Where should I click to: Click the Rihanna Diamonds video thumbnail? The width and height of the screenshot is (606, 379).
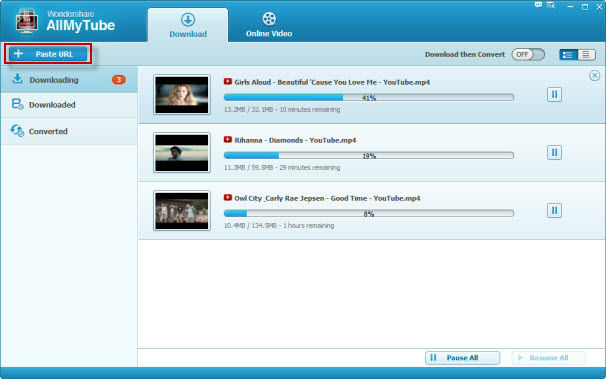coord(182,153)
